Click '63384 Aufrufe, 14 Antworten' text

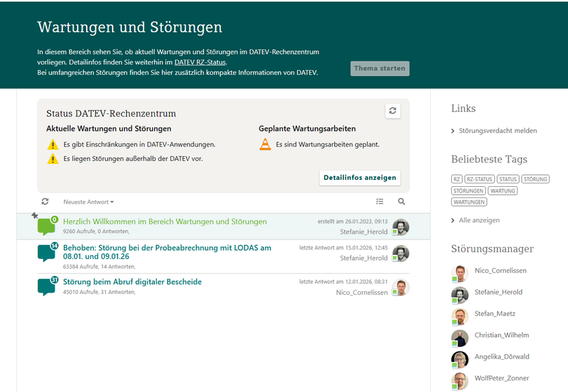pyautogui.click(x=99, y=267)
